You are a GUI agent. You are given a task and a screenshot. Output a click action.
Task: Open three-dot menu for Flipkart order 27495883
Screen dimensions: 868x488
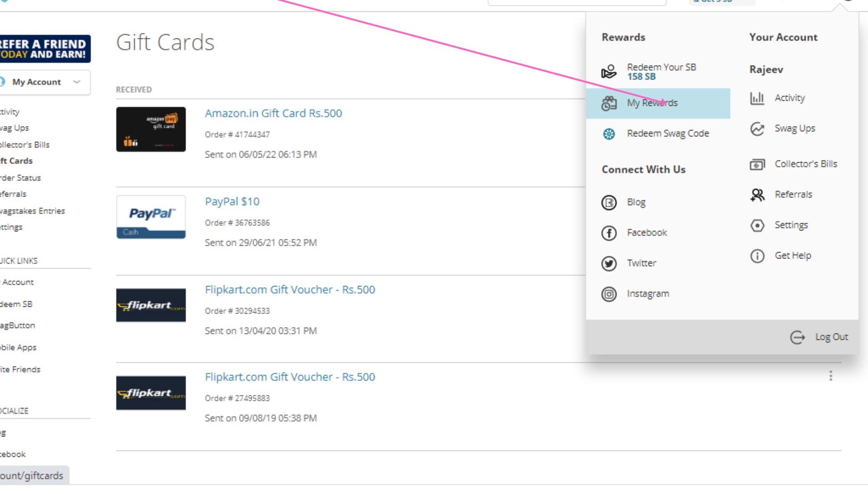830,376
